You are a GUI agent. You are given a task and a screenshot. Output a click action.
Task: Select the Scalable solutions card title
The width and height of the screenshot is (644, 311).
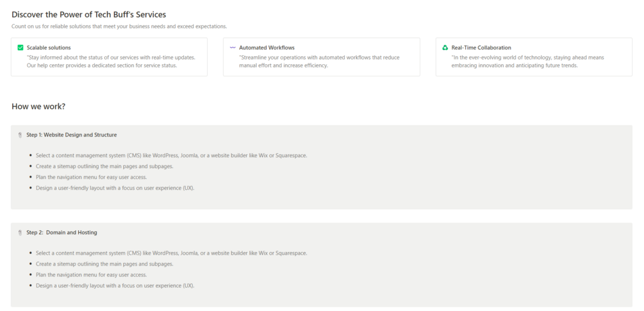pos(49,47)
